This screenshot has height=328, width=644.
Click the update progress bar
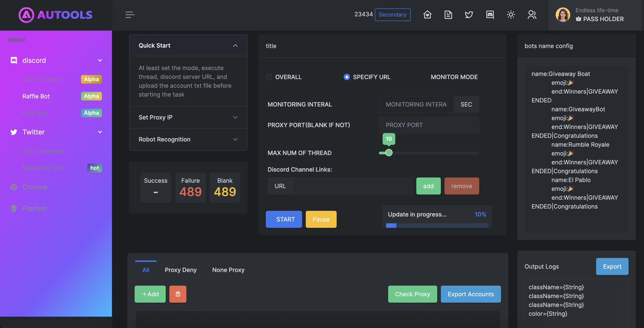pyautogui.click(x=437, y=226)
